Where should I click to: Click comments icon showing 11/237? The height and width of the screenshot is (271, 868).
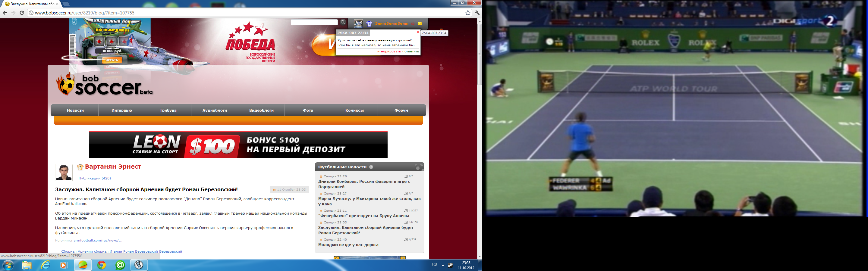coord(406,211)
